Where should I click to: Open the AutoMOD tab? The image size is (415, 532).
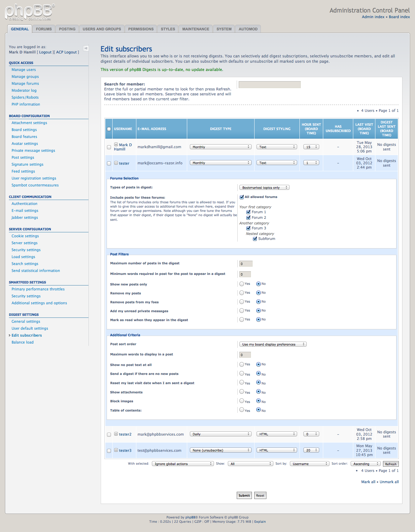(248, 29)
